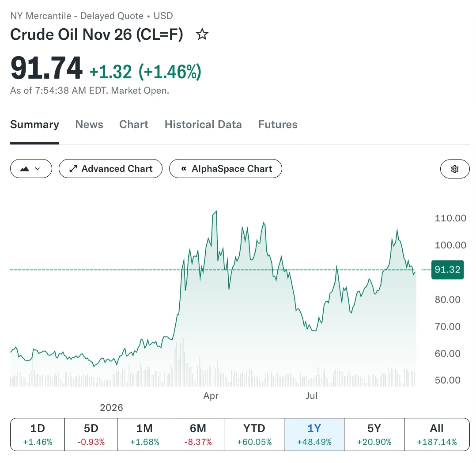Click the Jul label on the chart axis
Image resolution: width=476 pixels, height=463 pixels.
(x=311, y=395)
